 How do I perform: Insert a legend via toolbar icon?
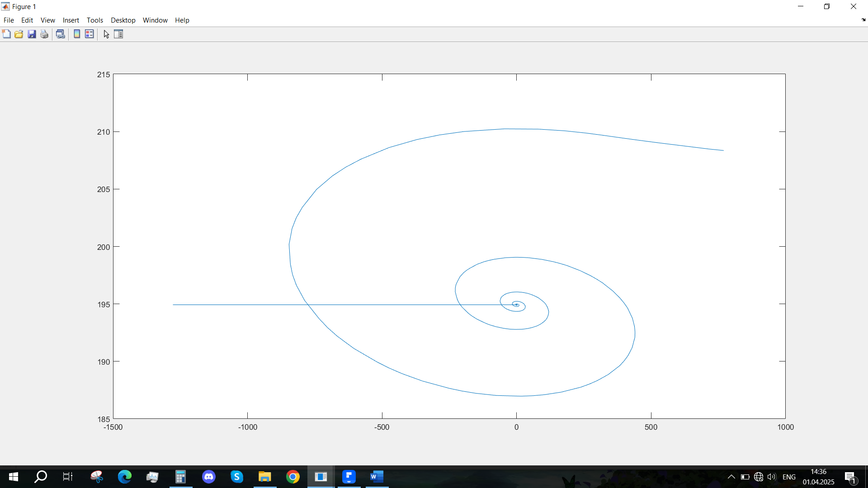pyautogui.click(x=90, y=34)
